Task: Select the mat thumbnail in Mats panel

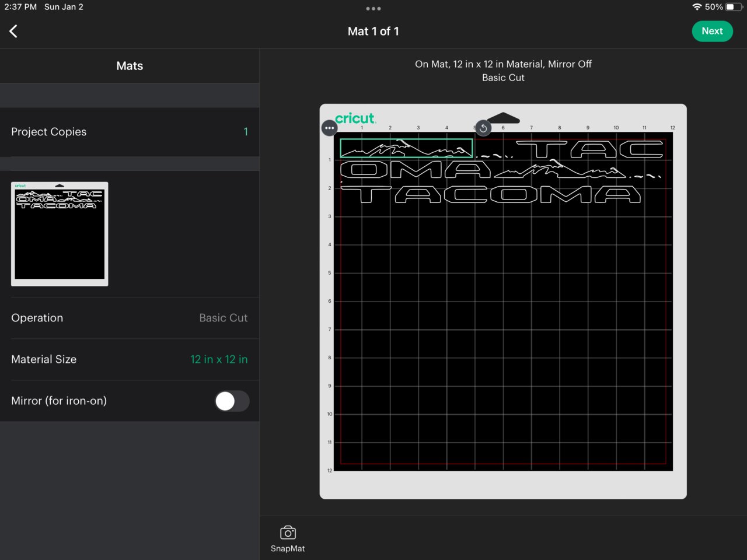Action: click(x=60, y=234)
